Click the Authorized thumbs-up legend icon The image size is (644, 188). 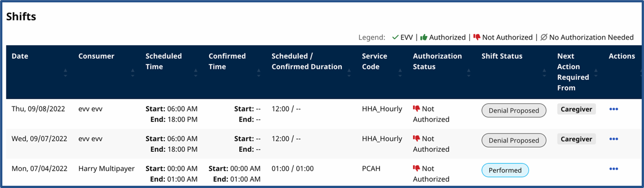pos(424,38)
